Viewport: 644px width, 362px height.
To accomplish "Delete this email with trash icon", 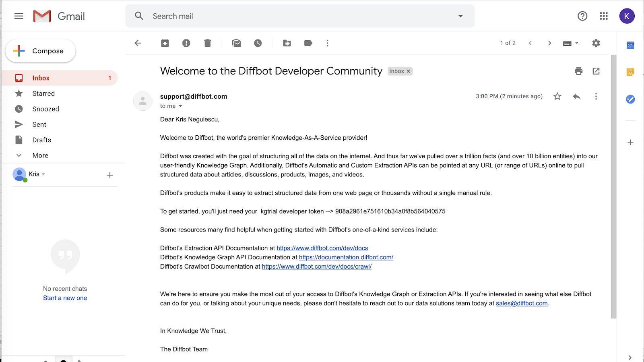I will coord(207,43).
